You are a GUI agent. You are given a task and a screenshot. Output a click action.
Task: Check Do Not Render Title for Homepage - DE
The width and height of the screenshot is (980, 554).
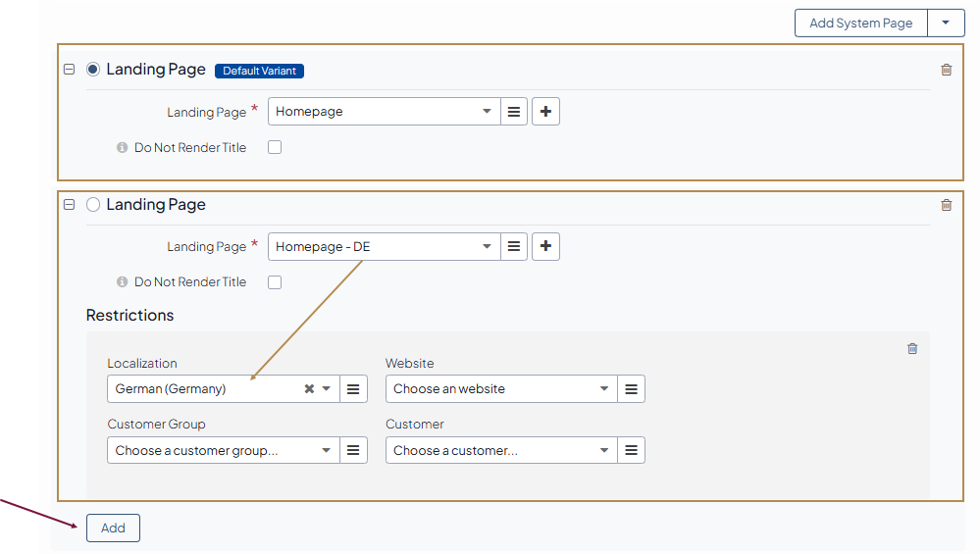275,282
